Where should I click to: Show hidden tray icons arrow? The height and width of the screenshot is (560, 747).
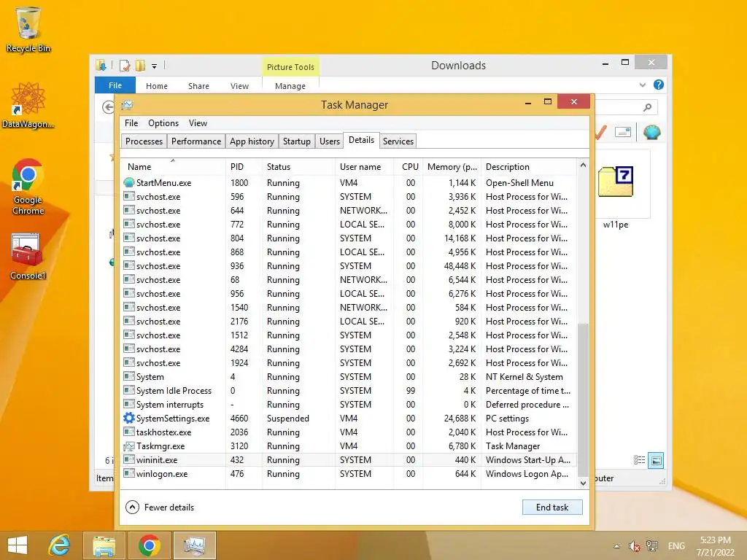[617, 546]
